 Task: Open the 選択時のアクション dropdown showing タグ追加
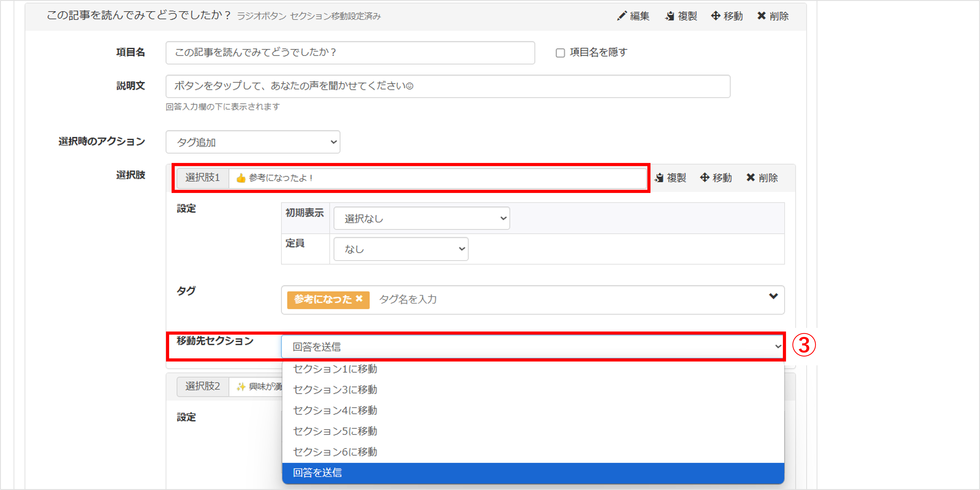(x=253, y=142)
